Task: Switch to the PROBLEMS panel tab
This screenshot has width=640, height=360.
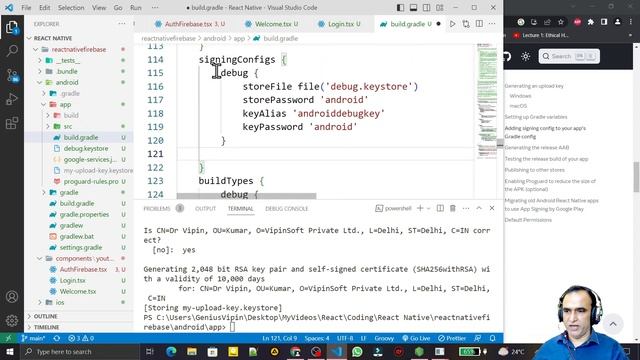Action: pyautogui.click(x=157, y=209)
